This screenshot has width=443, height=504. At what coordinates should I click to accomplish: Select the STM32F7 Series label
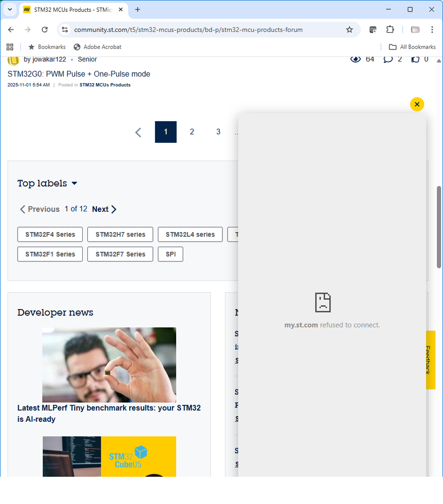[x=120, y=254]
